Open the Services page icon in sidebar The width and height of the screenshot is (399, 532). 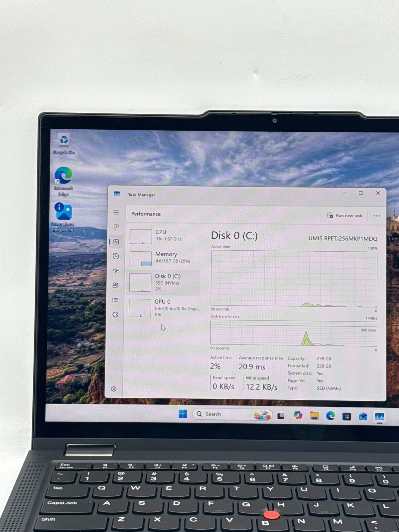[x=115, y=315]
